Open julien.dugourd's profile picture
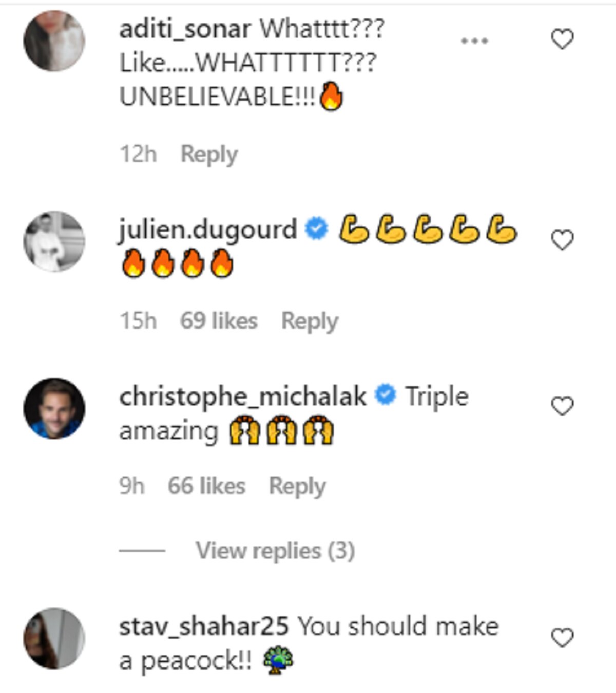The image size is (616, 693). click(54, 241)
